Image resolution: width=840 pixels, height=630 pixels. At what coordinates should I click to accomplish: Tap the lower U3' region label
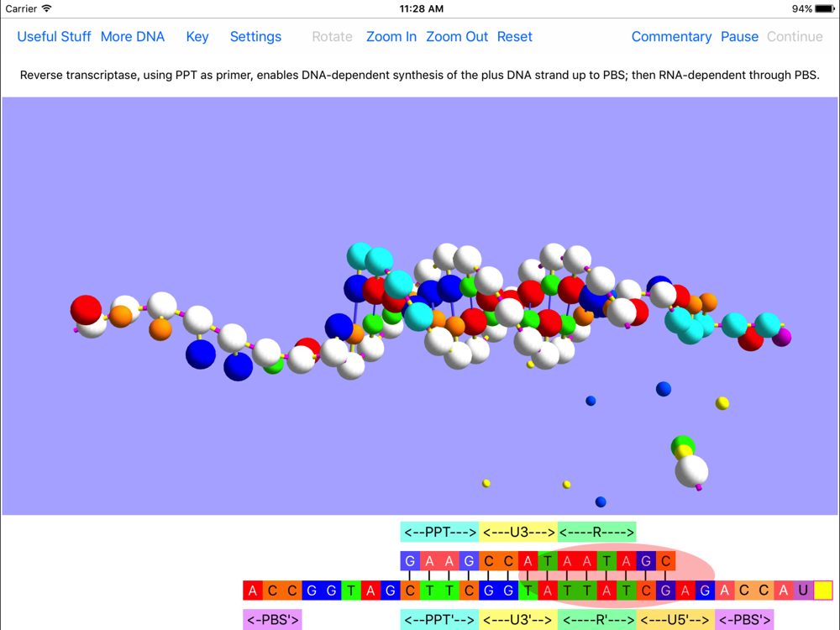click(x=518, y=619)
